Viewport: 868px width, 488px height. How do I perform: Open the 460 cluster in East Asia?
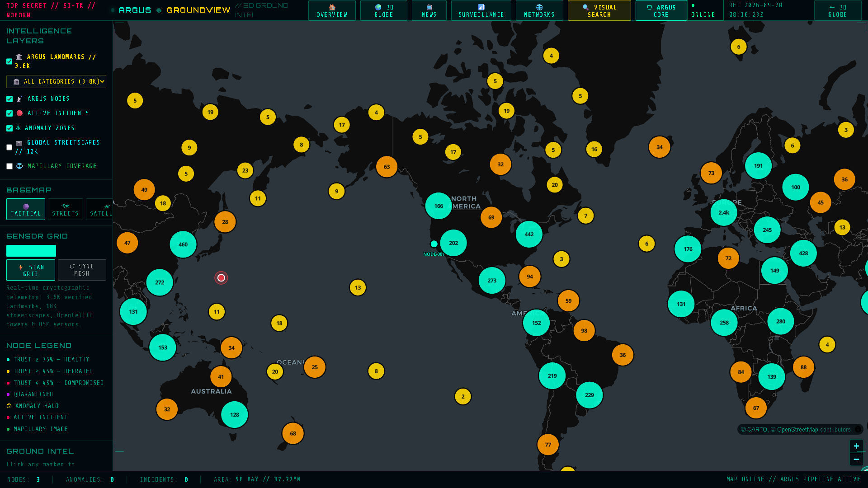pyautogui.click(x=183, y=244)
